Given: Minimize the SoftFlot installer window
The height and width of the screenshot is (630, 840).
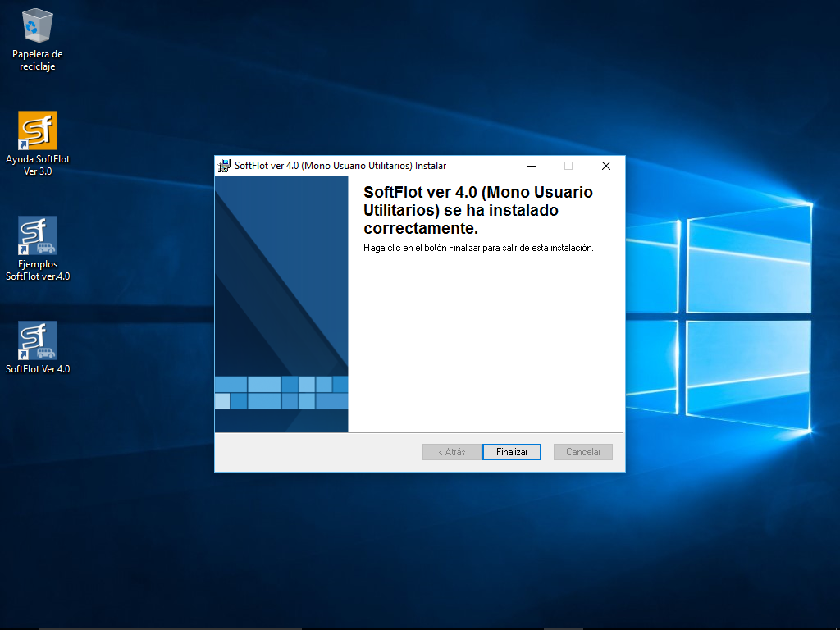Looking at the screenshot, I should [531, 166].
